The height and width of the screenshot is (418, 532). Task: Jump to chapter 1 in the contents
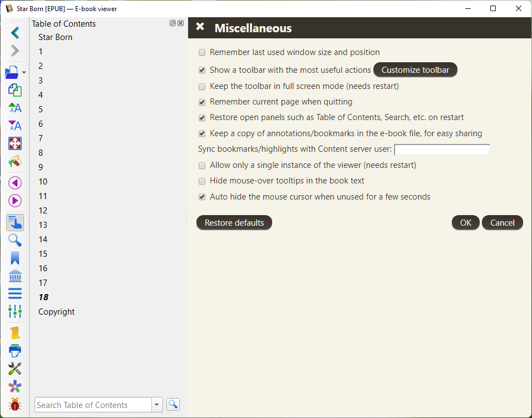click(x=41, y=52)
